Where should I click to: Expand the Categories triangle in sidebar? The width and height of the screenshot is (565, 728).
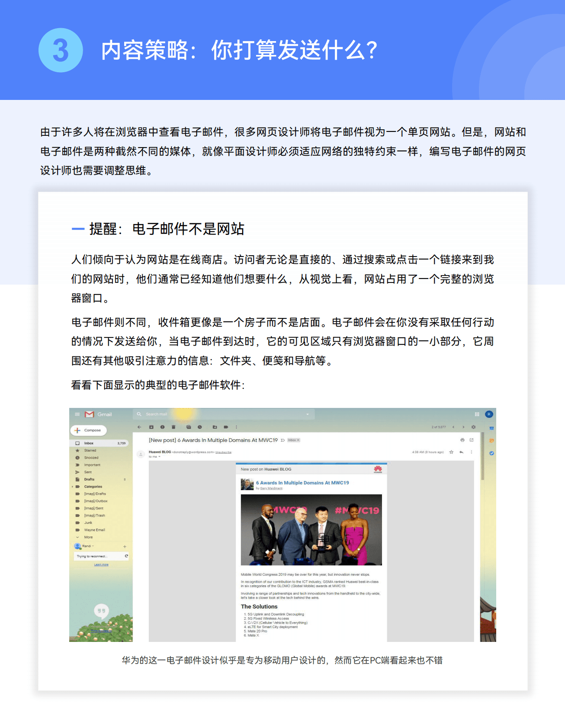(x=72, y=487)
